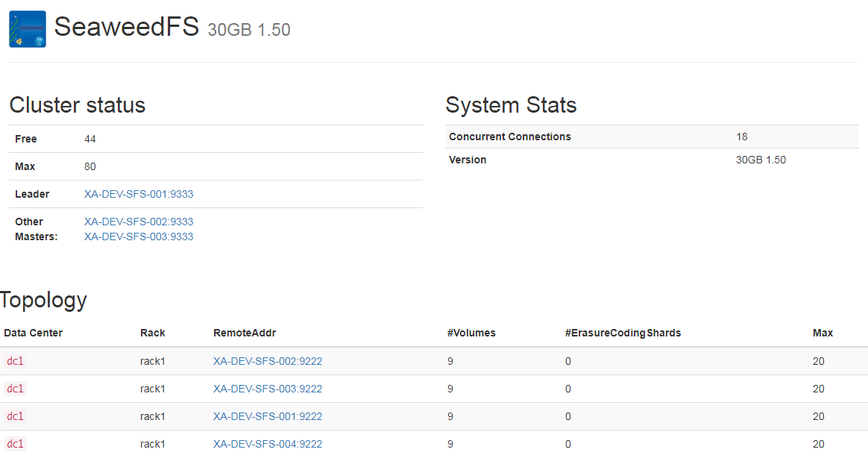
Task: Click volumes count 9 for XA-DEV-SFS-003
Action: [450, 389]
